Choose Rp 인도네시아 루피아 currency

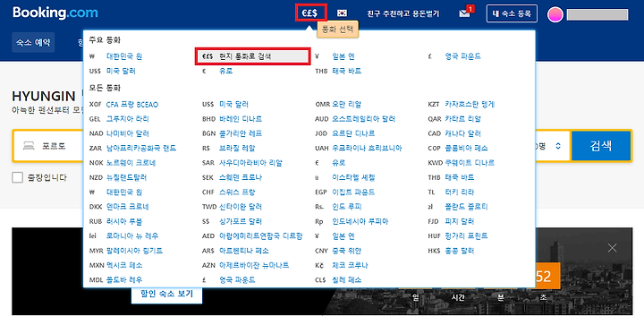(x=352, y=221)
